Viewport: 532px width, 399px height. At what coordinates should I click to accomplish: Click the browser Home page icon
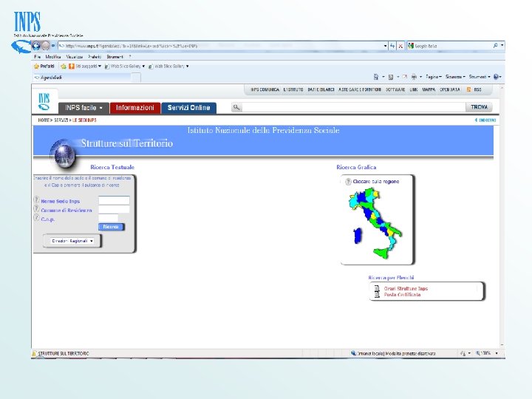pyautogui.click(x=375, y=77)
